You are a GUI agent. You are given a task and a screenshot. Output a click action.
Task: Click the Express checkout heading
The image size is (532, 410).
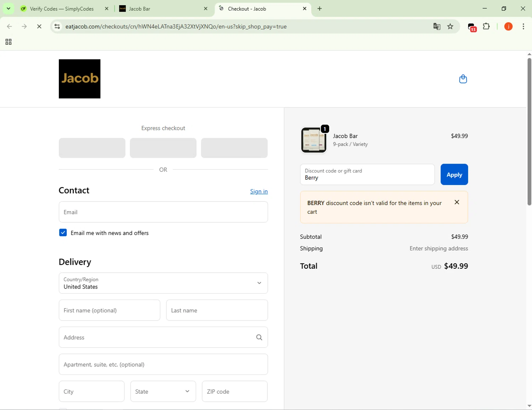(163, 128)
